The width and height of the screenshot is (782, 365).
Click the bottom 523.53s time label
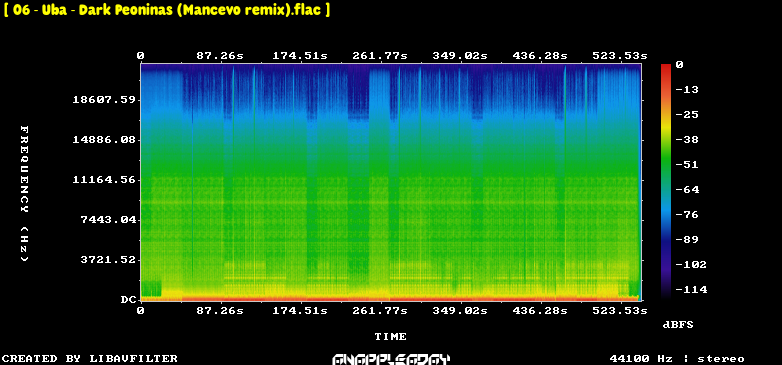(x=619, y=311)
